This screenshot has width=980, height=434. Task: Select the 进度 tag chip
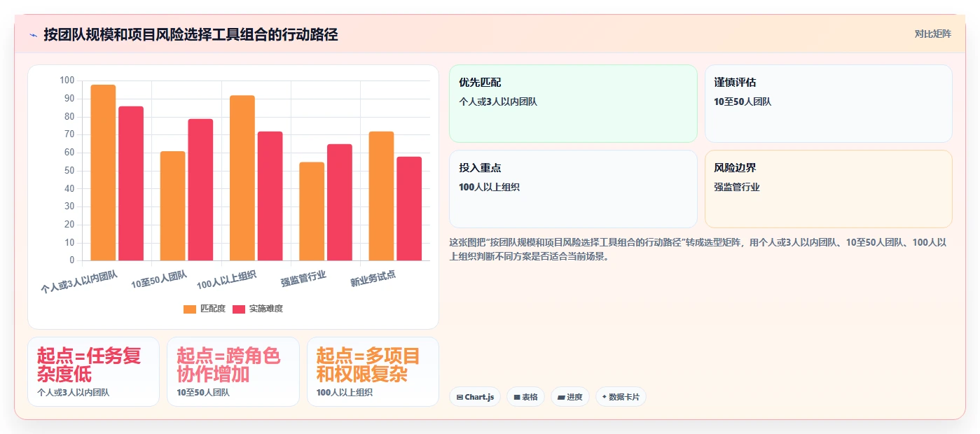tap(570, 397)
